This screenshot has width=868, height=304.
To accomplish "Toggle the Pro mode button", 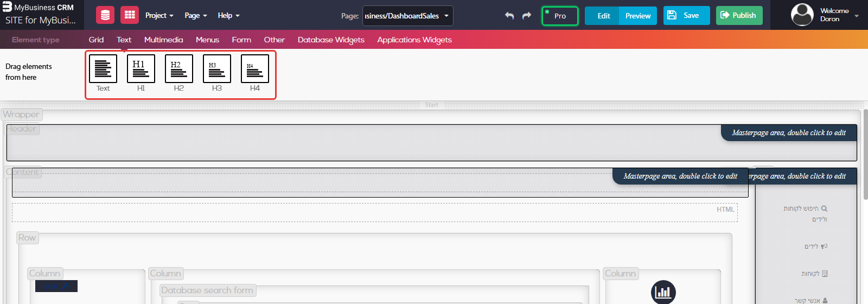I will [560, 16].
